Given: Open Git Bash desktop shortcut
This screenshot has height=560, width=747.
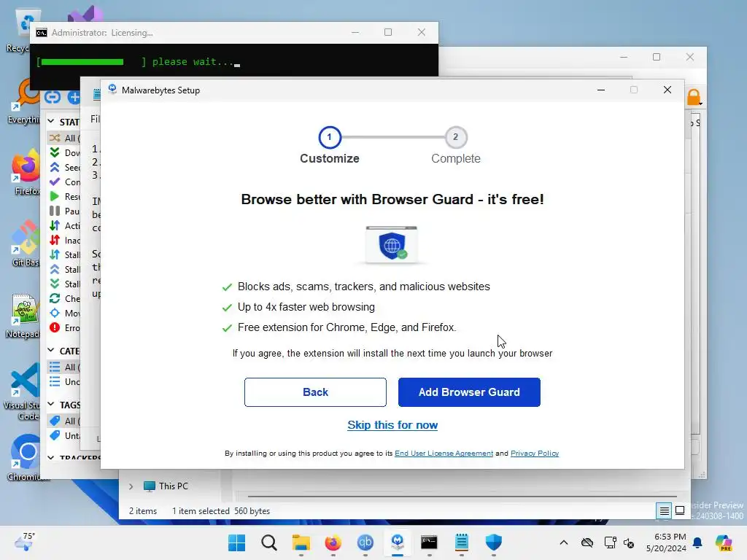Looking at the screenshot, I should pyautogui.click(x=26, y=244).
